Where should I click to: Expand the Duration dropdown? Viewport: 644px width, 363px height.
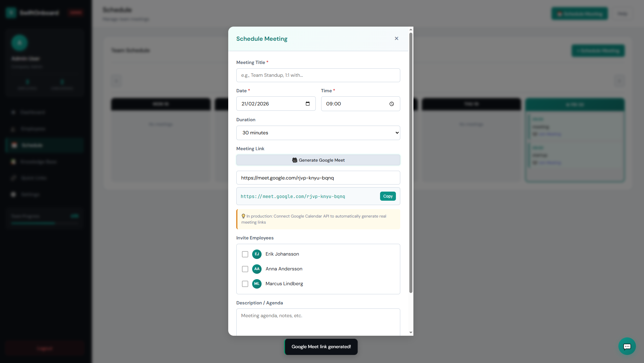318,133
